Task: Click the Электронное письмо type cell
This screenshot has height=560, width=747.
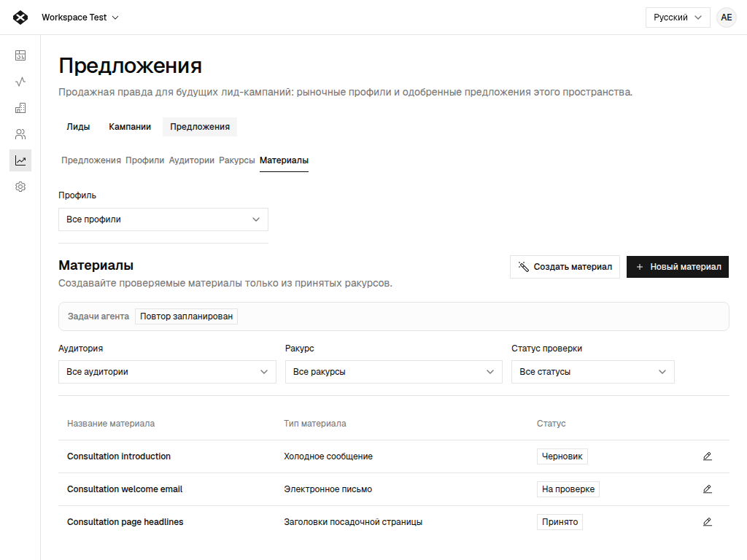Action: (x=328, y=489)
